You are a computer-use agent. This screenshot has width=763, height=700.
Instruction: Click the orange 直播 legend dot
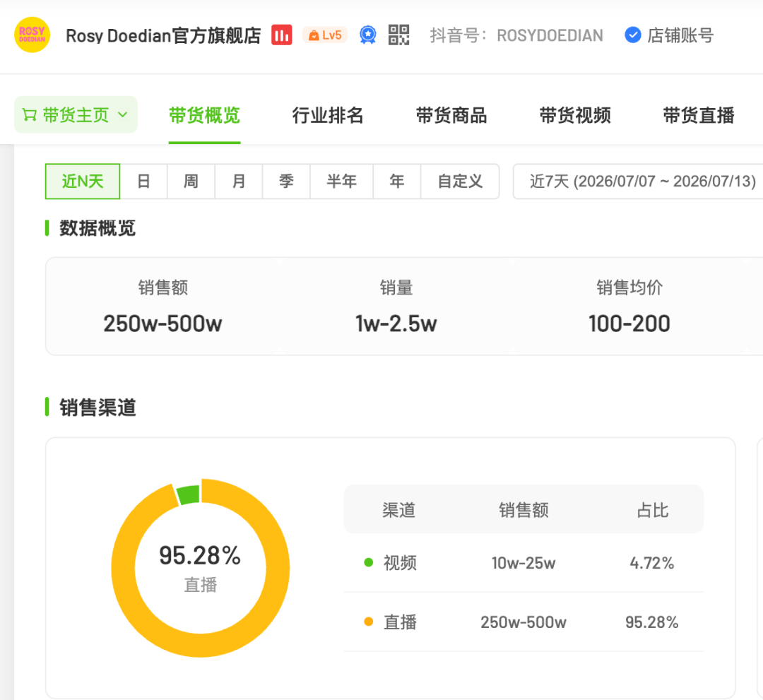click(368, 622)
